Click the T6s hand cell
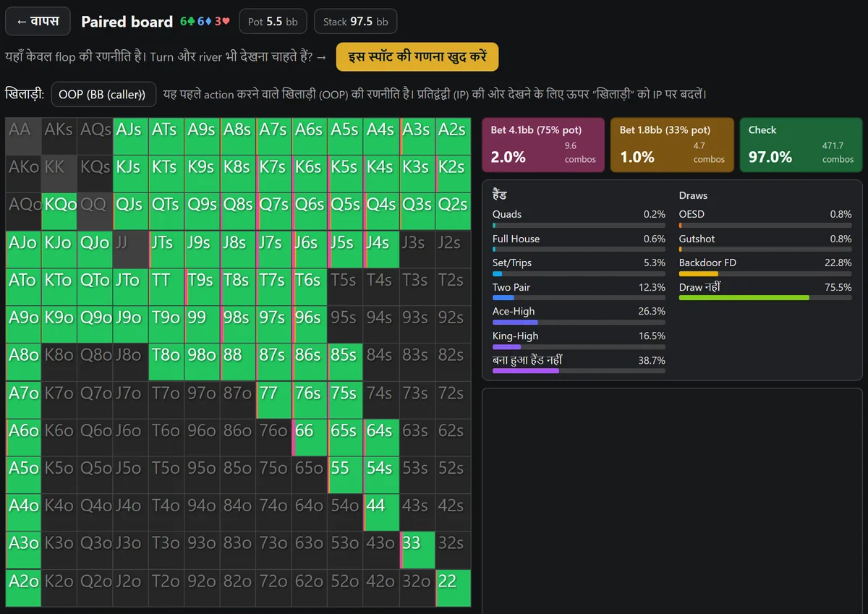Screen dimensions: 868x614 point(310,286)
